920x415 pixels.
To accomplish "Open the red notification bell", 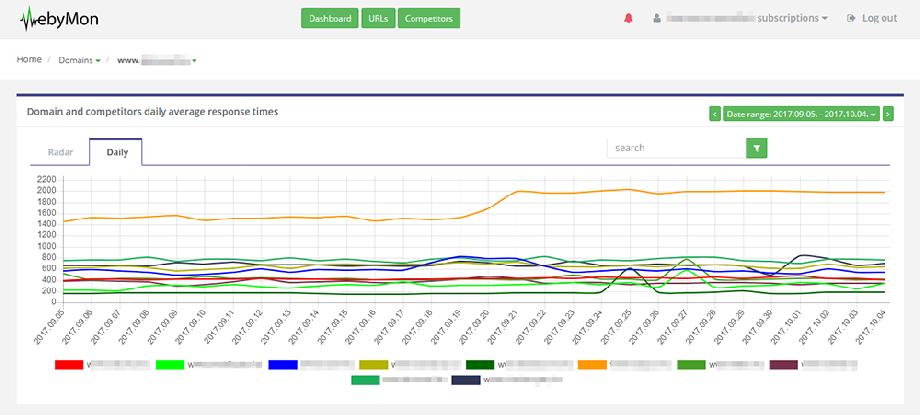I will pos(628,18).
